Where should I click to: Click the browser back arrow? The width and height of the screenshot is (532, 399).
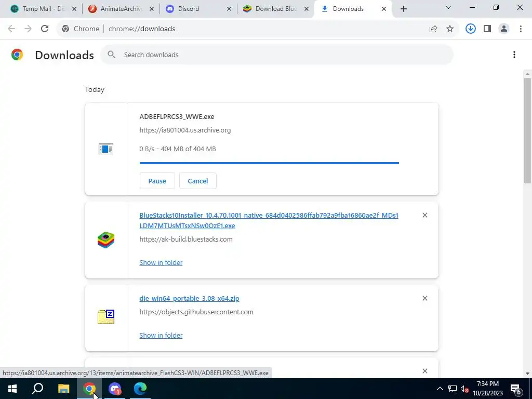11,29
